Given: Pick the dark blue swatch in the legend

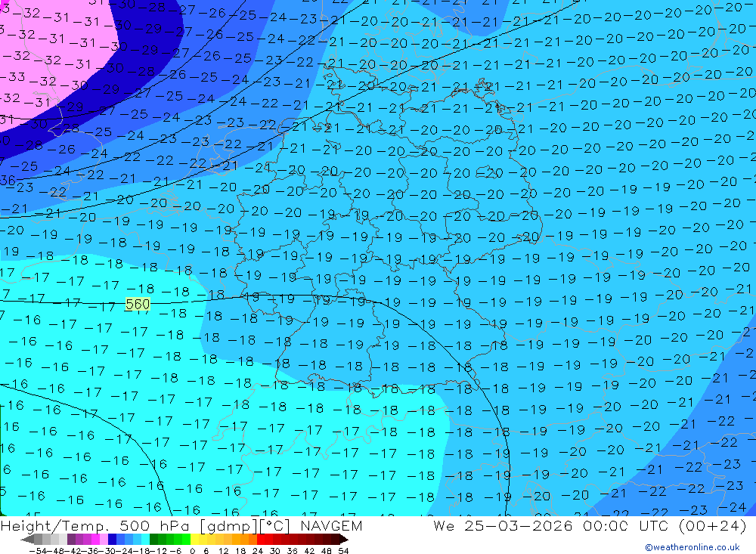Looking at the screenshot, I should (112, 539).
